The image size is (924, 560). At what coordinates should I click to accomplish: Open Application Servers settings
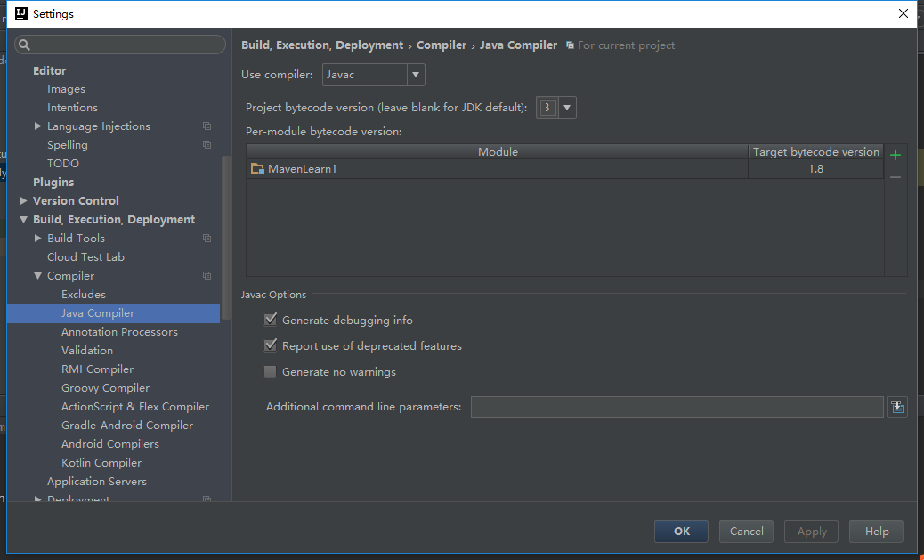point(97,482)
